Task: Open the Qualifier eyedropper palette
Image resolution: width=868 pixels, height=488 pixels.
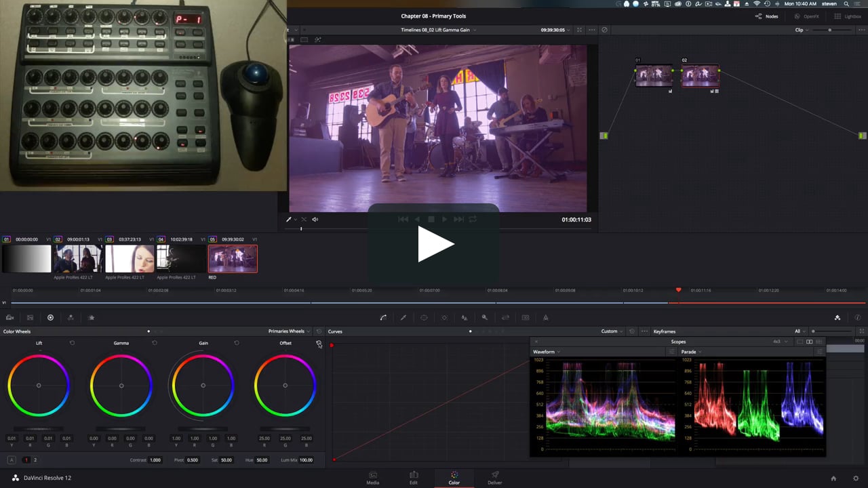Action: click(x=403, y=317)
